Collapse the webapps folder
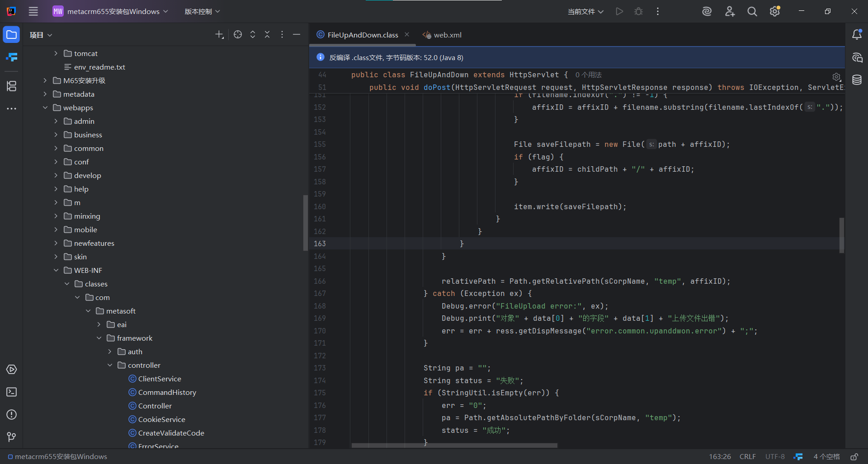Viewport: 868px width, 464px height. click(x=45, y=108)
